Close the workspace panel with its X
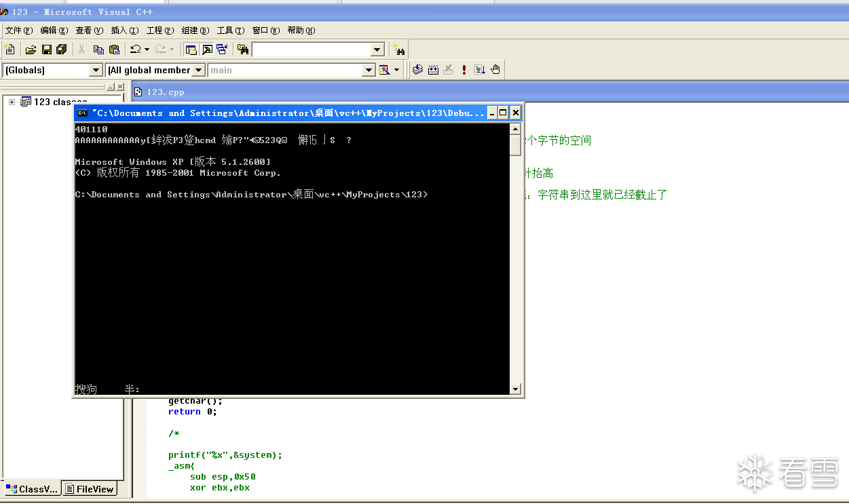Viewport: 849px width, 504px height. pyautogui.click(x=120, y=87)
